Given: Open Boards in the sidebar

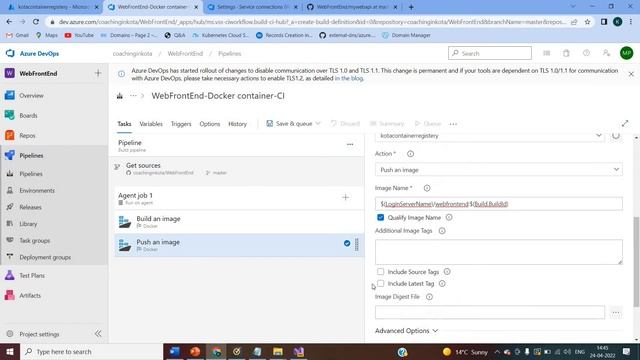Looking at the screenshot, I should point(28,116).
